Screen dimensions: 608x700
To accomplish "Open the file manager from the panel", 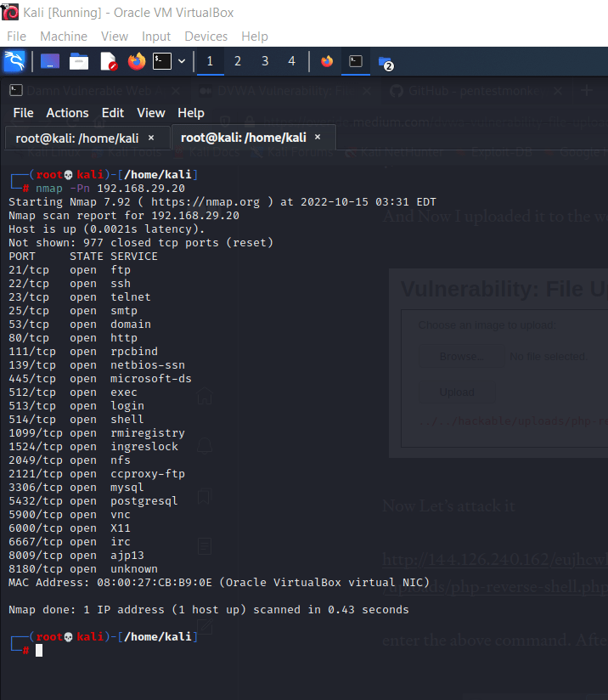I will click(79, 61).
